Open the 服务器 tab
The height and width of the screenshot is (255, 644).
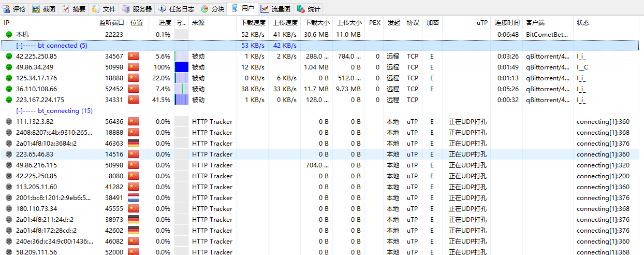[x=137, y=9]
